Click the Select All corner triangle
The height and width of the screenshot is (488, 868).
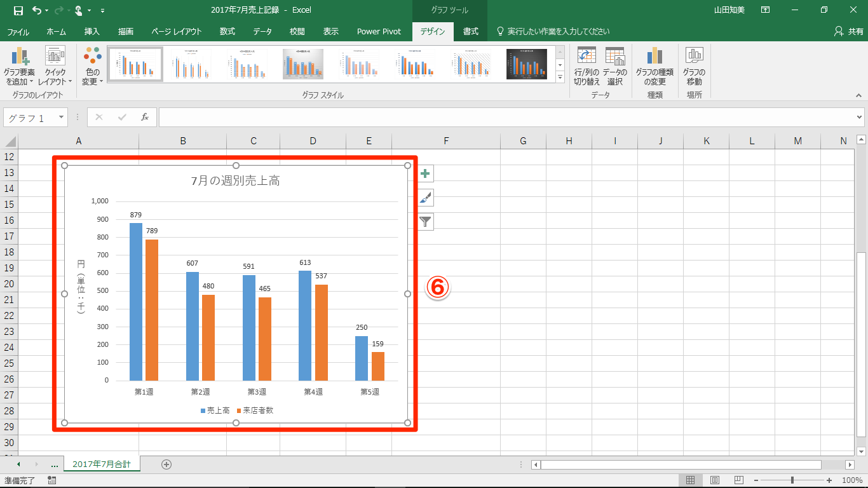pos(10,141)
